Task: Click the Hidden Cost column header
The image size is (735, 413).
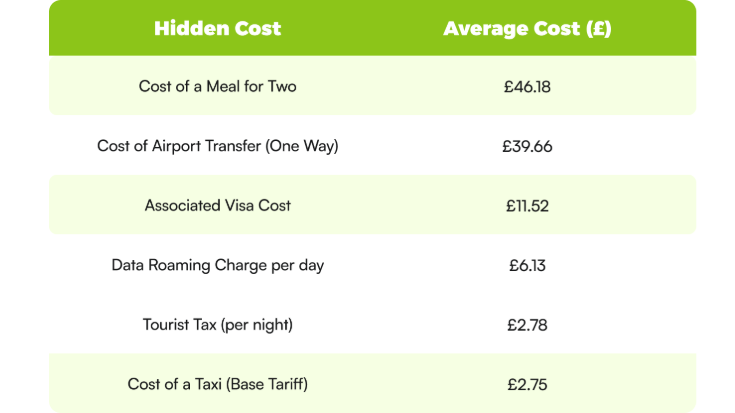Action: [218, 28]
